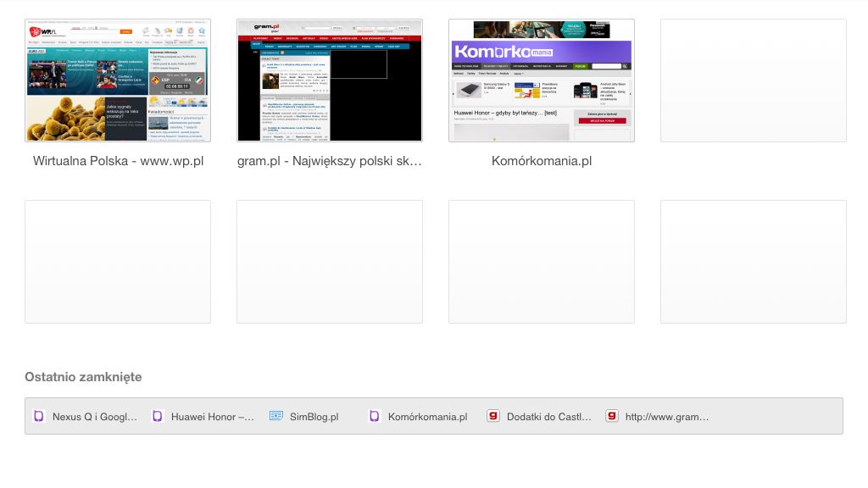Click the 'Ostatnio zamknięte' heading

pyautogui.click(x=83, y=376)
